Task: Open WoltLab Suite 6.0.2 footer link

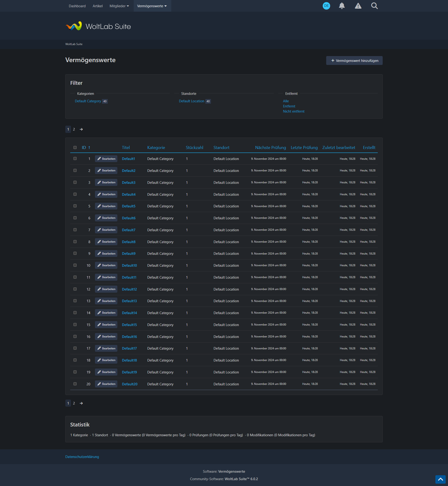Action: (x=241, y=479)
